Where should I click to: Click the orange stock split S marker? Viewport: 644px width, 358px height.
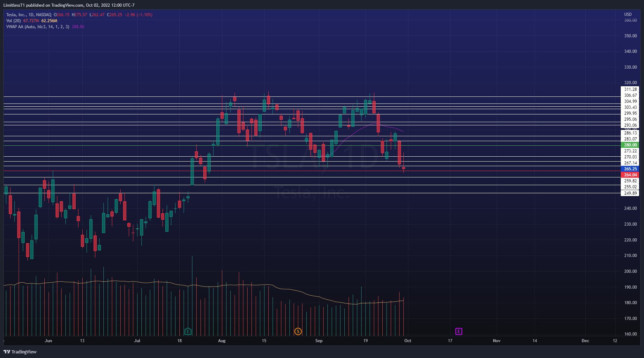click(298, 331)
